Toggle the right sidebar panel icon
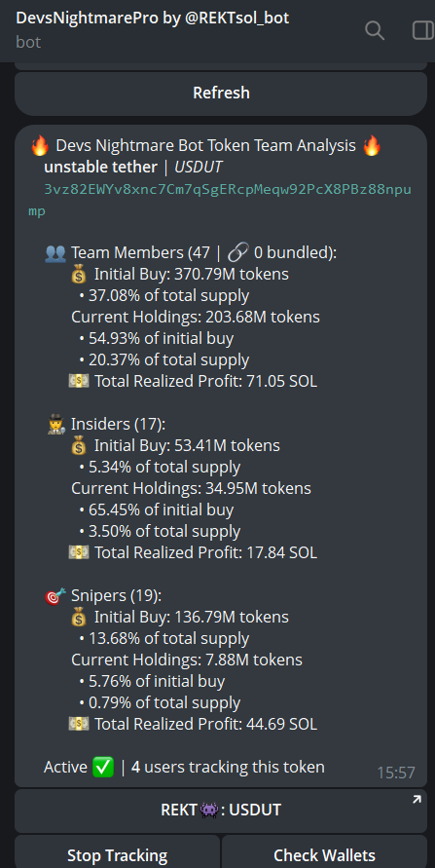This screenshot has width=435, height=868. point(423,30)
